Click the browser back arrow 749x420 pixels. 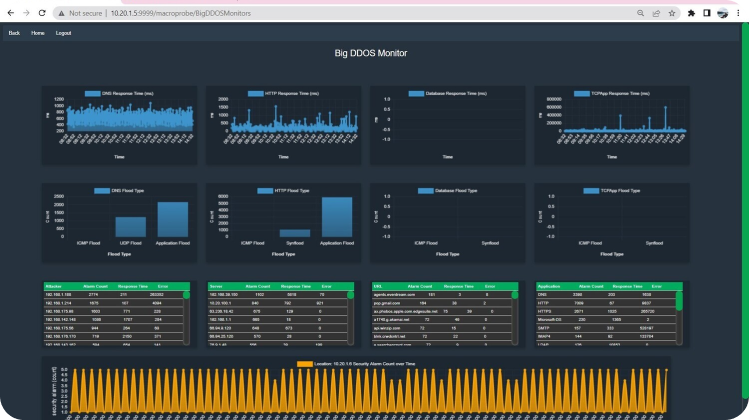coord(9,14)
